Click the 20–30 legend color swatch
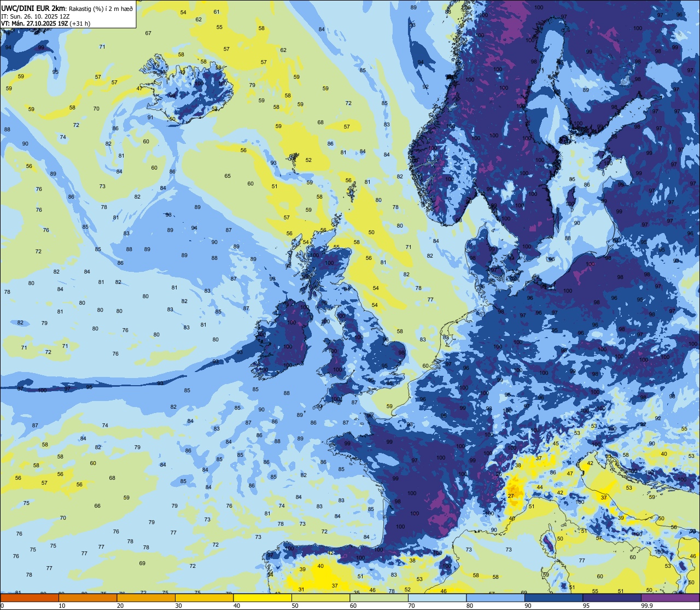 click(146, 597)
